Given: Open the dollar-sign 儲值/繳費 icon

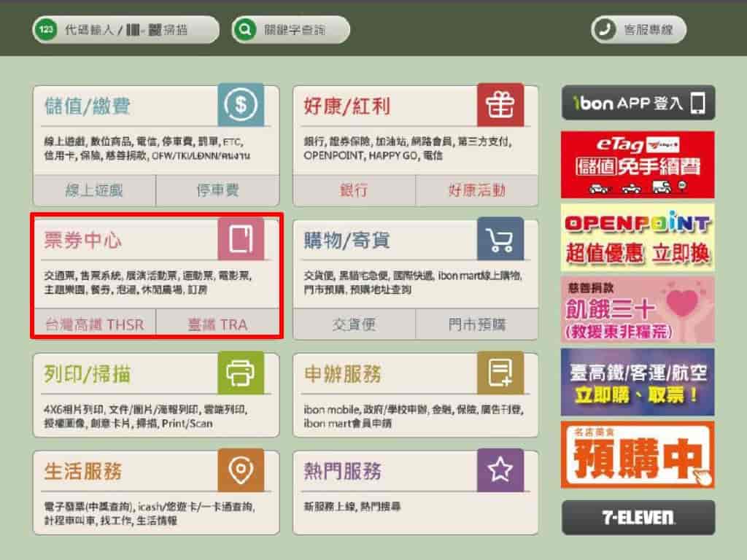Looking at the screenshot, I should point(241,104).
